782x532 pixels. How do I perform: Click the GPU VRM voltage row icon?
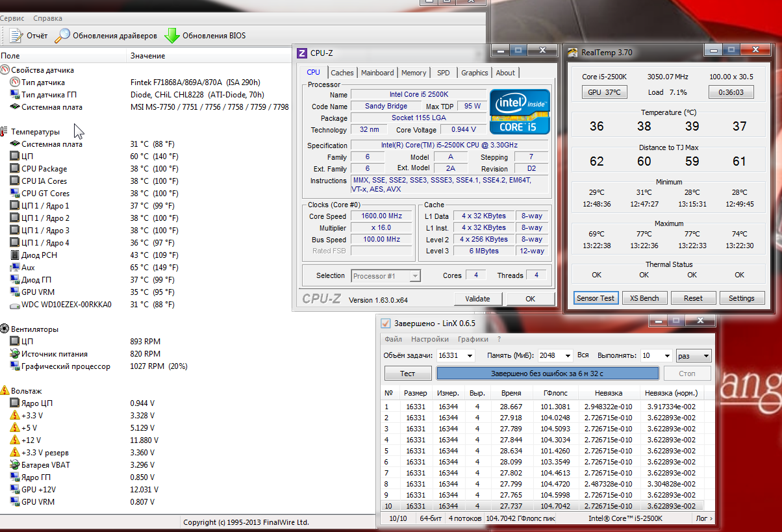coord(15,502)
